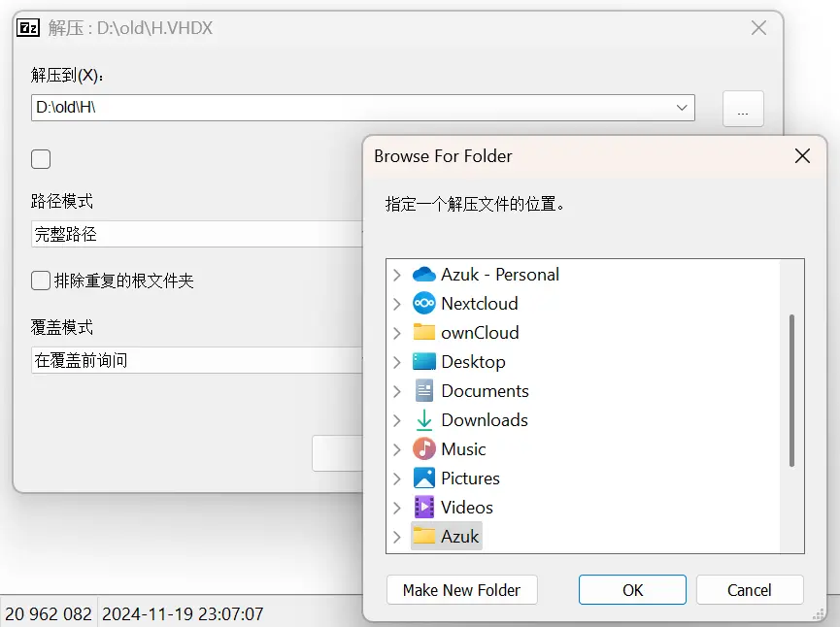Click the folder tree vertical scrollbar
Screen dimensions: 840x627
792,388
